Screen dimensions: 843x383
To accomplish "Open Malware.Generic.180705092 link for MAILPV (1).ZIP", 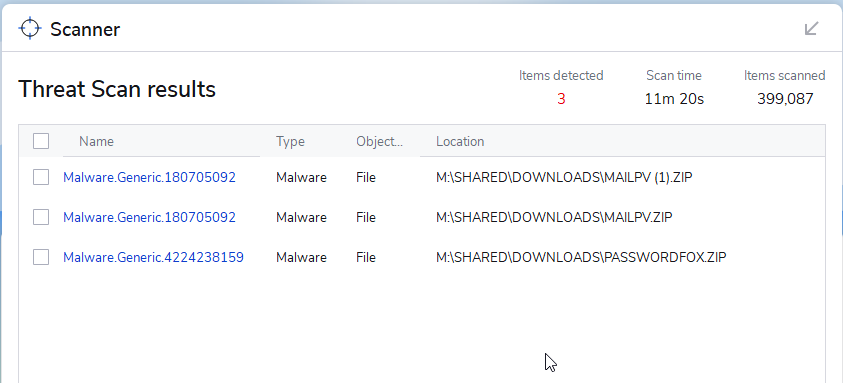I will tap(149, 177).
